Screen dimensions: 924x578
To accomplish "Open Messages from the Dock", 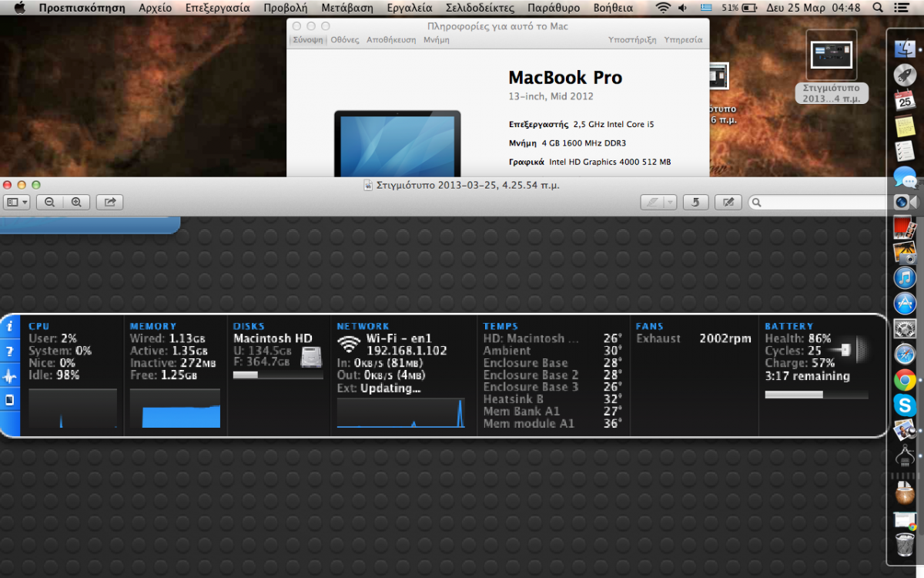I will click(905, 176).
